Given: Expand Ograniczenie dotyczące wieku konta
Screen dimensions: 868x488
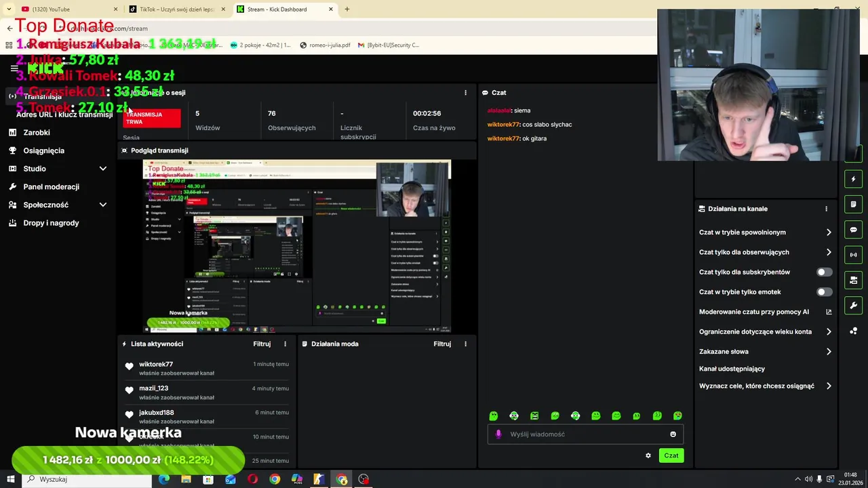Looking at the screenshot, I should point(829,331).
